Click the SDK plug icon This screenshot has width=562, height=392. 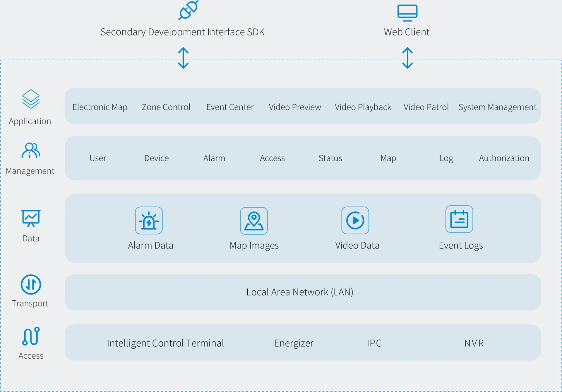point(189,10)
